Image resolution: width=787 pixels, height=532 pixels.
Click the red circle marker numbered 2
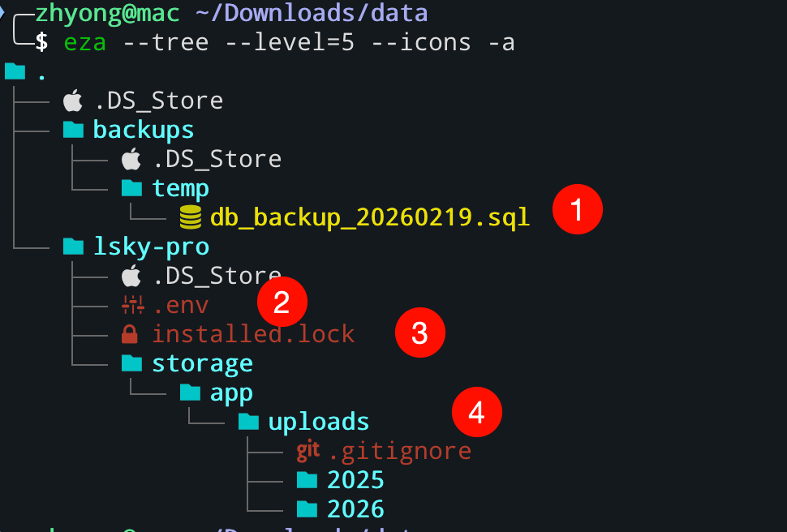tap(282, 302)
